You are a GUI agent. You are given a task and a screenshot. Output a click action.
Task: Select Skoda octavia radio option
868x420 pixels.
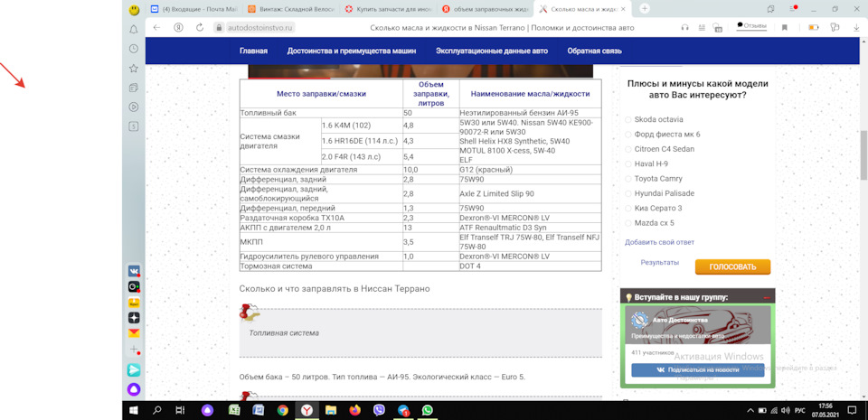tap(627, 119)
